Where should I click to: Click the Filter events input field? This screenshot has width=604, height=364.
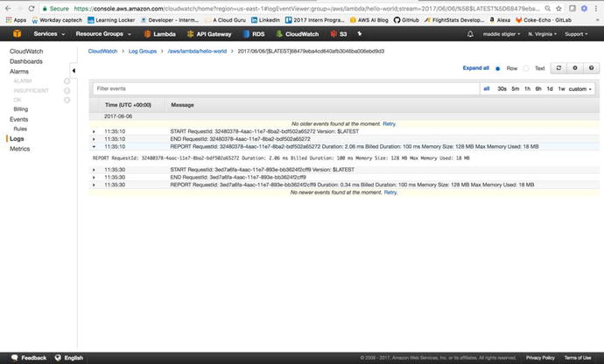click(280, 88)
